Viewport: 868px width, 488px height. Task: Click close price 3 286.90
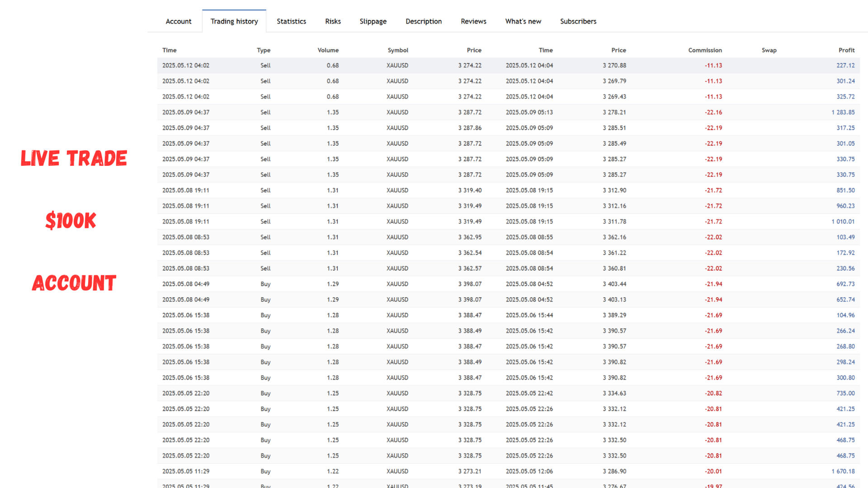click(614, 471)
